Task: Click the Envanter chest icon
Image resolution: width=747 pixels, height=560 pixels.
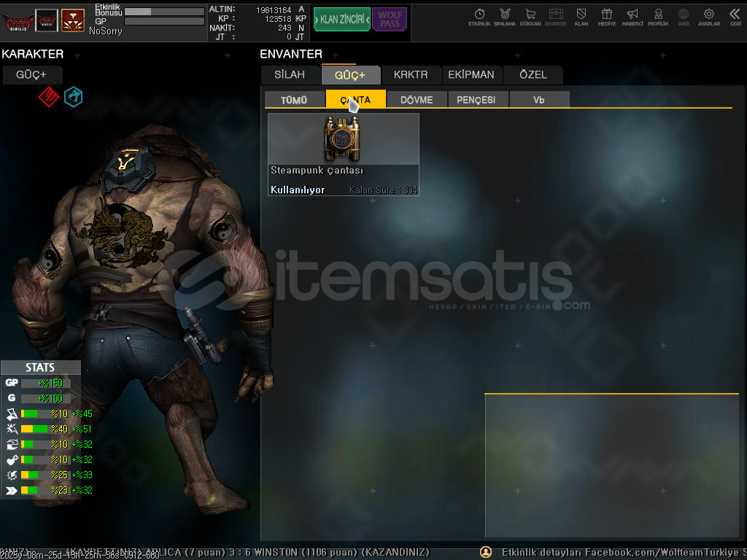Action: pos(555,17)
